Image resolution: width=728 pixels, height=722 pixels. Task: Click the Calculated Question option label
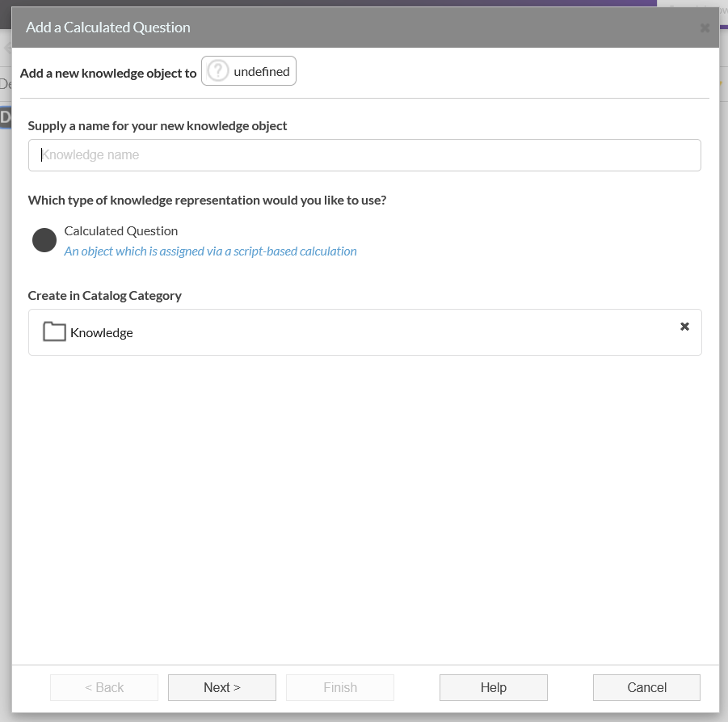click(121, 230)
